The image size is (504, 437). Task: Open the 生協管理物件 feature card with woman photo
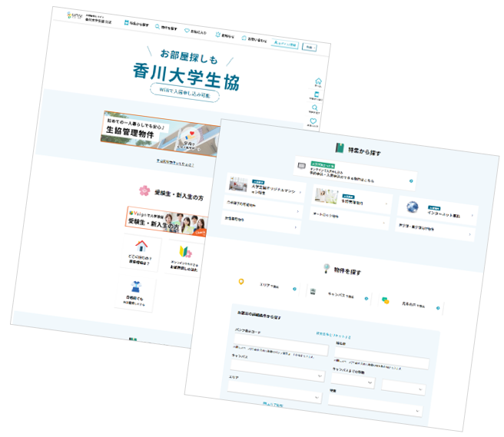point(353,200)
